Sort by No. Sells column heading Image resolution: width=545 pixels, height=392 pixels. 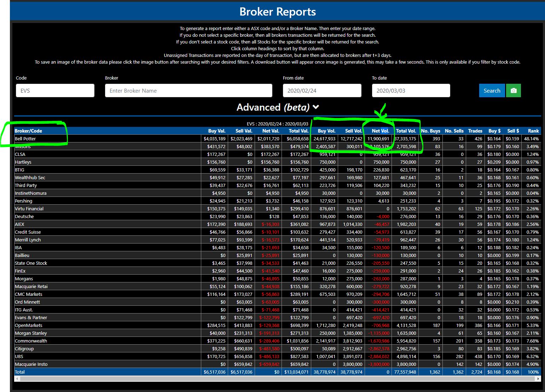click(454, 131)
